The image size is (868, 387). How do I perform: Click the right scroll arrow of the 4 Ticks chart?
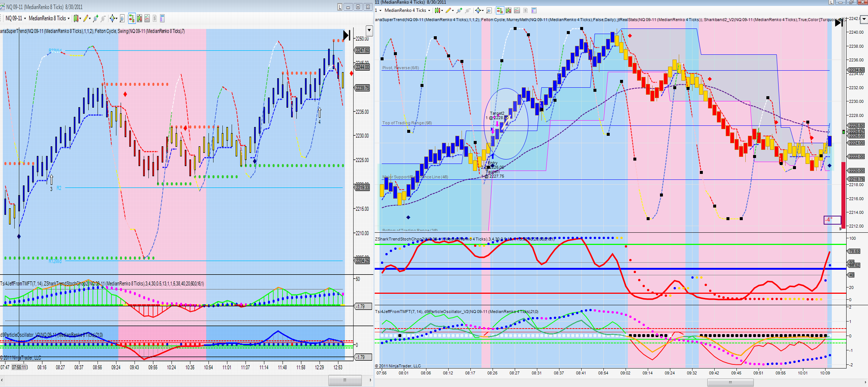click(x=865, y=382)
